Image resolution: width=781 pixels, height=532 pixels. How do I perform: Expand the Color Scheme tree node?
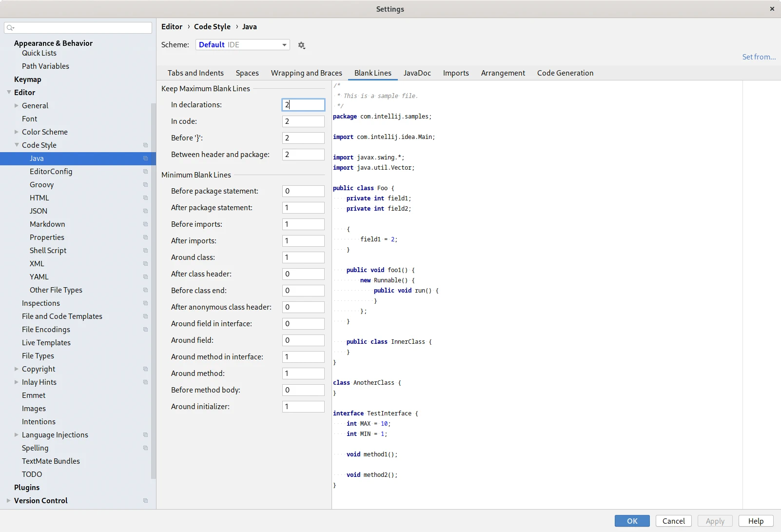point(17,132)
